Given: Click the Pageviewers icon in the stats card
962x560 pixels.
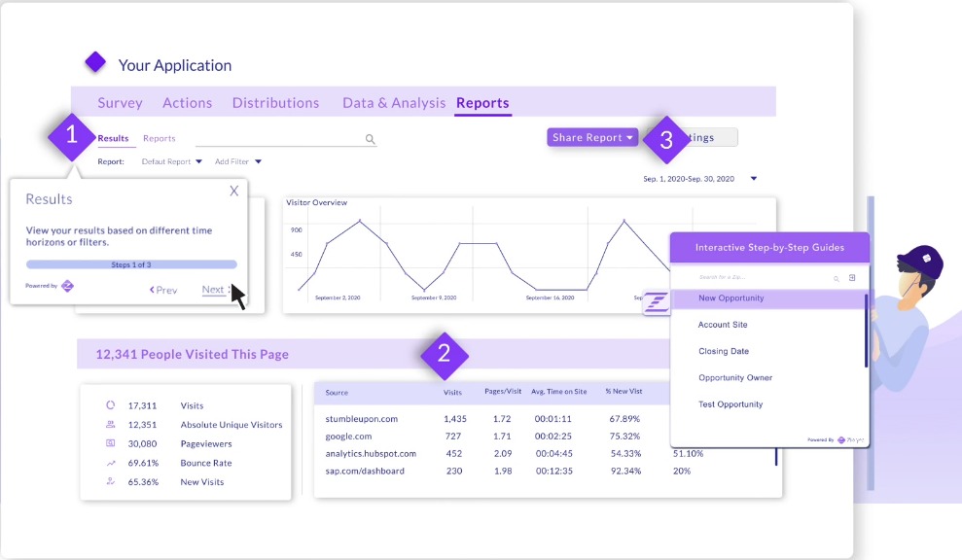Looking at the screenshot, I should pos(111,443).
